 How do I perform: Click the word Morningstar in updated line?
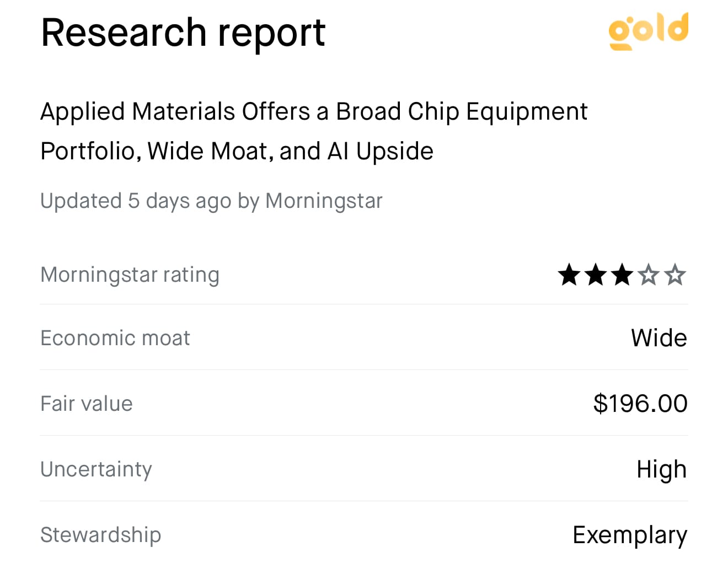click(324, 201)
